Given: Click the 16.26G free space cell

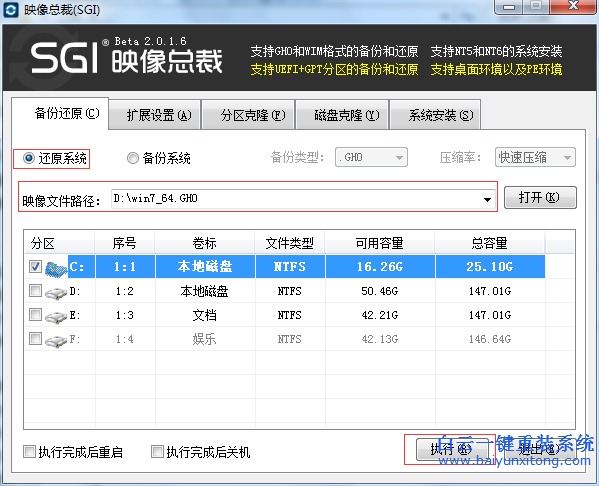Looking at the screenshot, I should pyautogui.click(x=380, y=267).
